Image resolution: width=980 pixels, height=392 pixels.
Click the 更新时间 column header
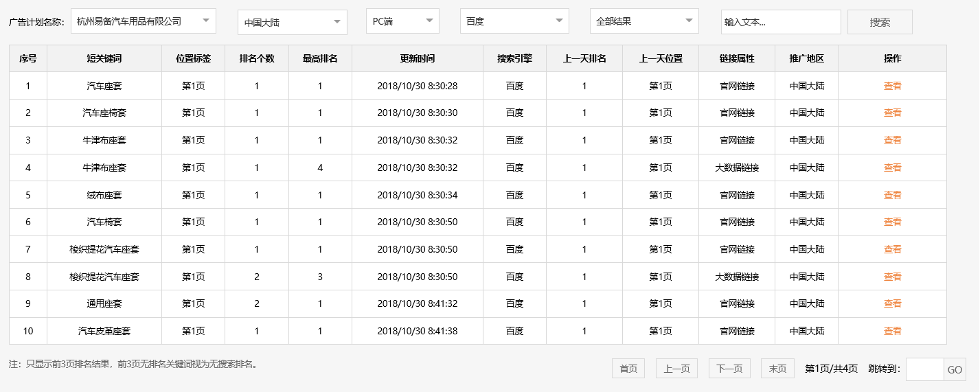point(418,58)
